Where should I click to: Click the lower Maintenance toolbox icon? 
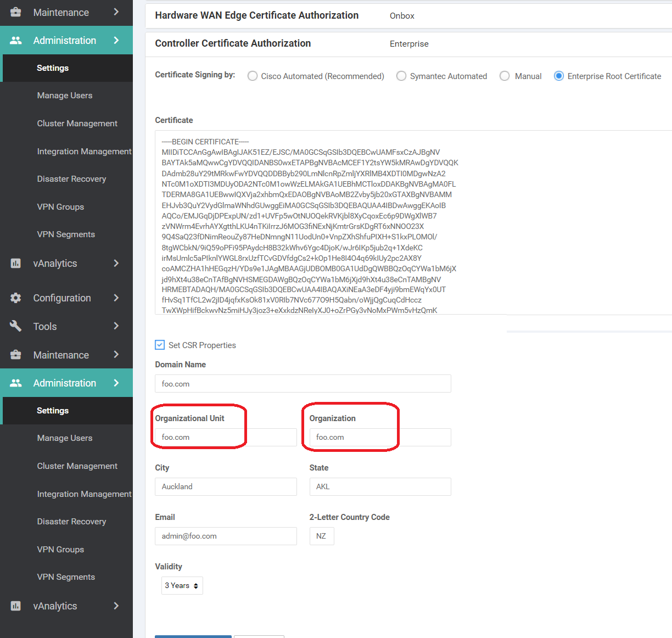click(x=15, y=355)
